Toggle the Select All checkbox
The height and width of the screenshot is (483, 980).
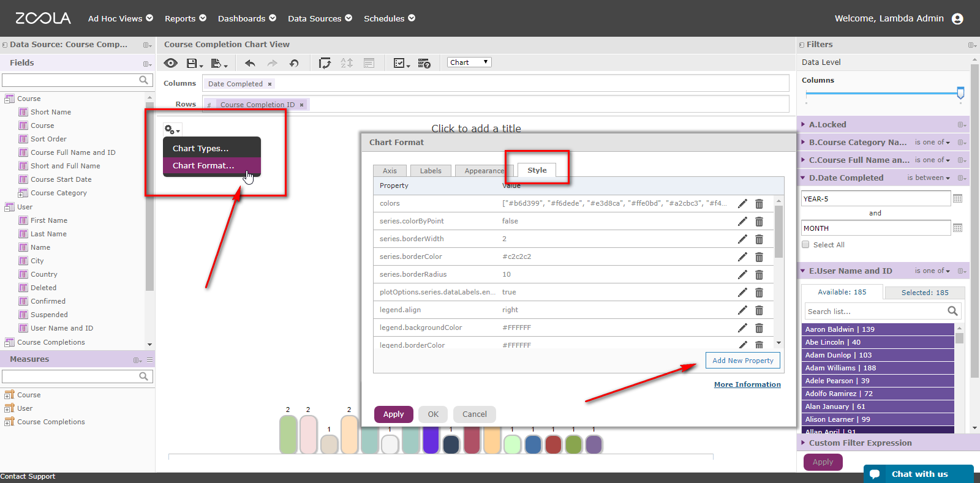coord(805,245)
